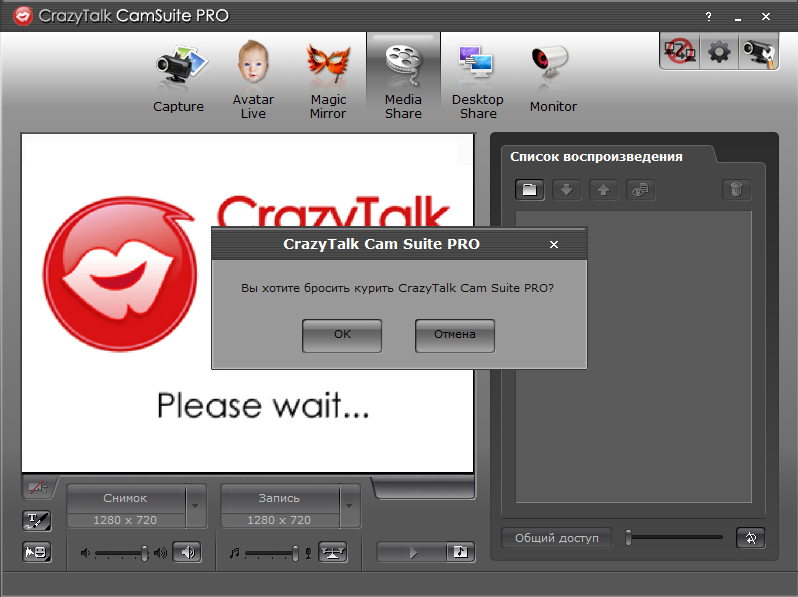Switch to Avatar Live mode

253,79
